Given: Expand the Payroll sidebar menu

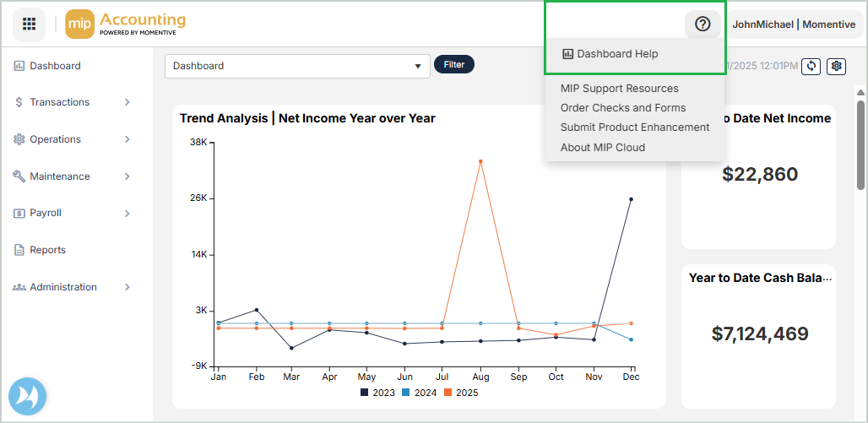Looking at the screenshot, I should 72,214.
